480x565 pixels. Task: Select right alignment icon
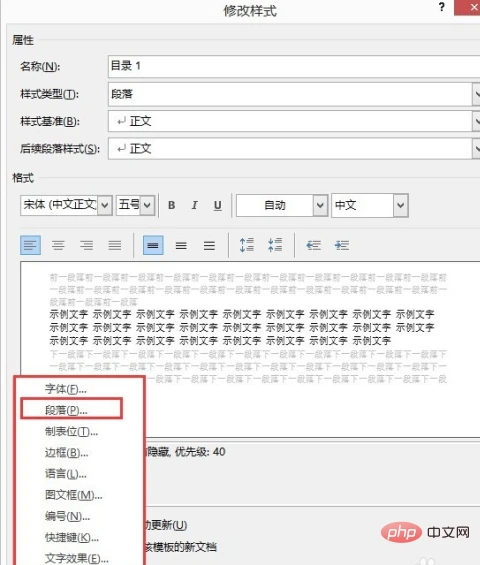click(86, 245)
